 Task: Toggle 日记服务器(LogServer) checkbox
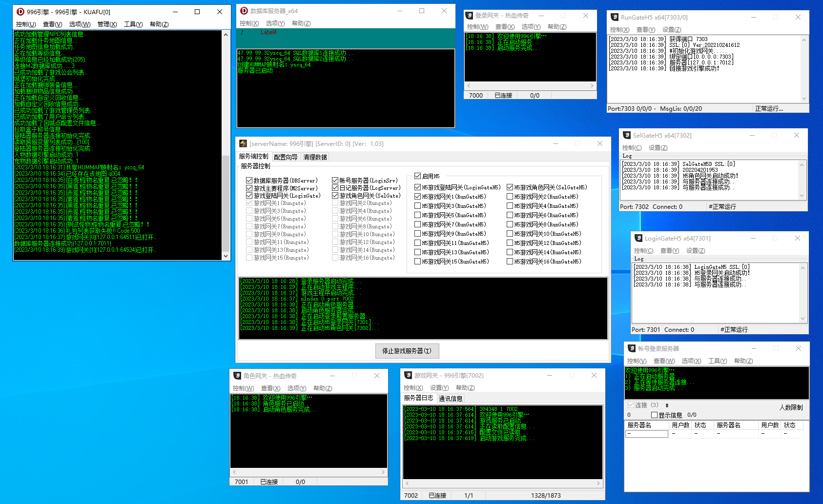[x=335, y=188]
